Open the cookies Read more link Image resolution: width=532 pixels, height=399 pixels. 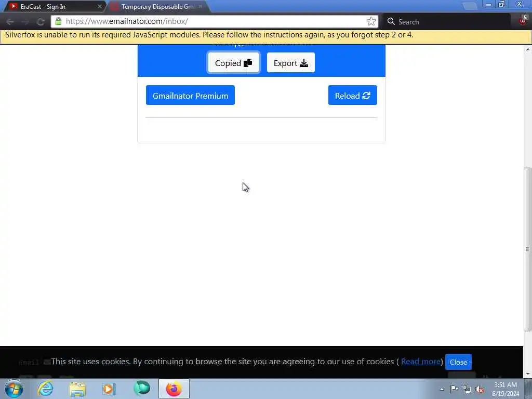click(x=421, y=362)
